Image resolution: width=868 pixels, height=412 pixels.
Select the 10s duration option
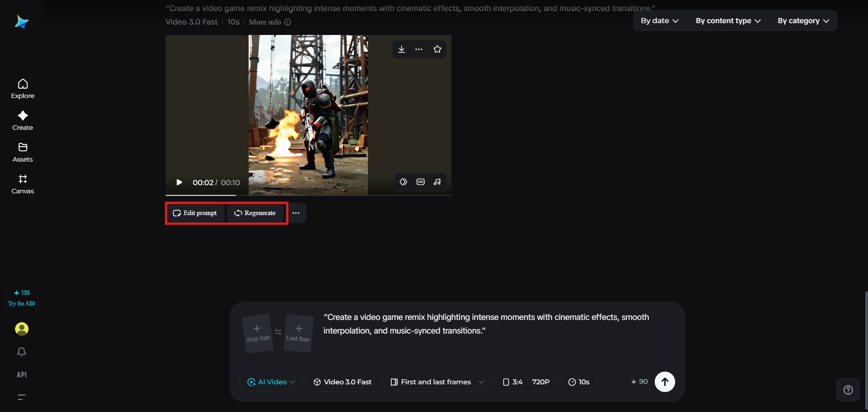pos(579,382)
